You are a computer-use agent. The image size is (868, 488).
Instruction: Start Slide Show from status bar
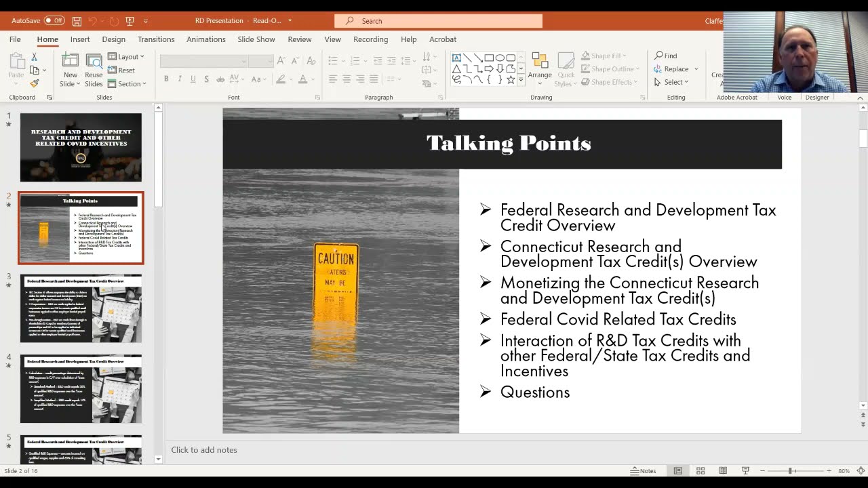coord(745,471)
